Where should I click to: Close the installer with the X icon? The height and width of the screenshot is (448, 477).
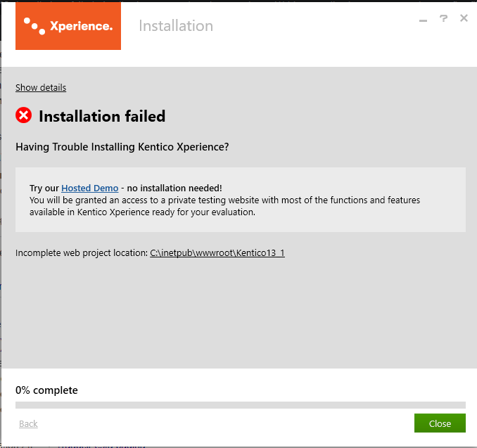(464, 18)
